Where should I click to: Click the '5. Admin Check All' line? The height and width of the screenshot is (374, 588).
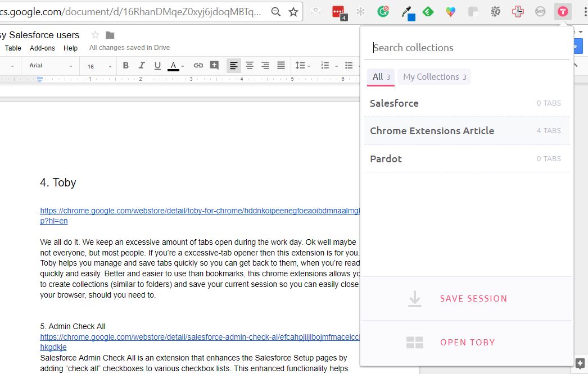[73, 326]
